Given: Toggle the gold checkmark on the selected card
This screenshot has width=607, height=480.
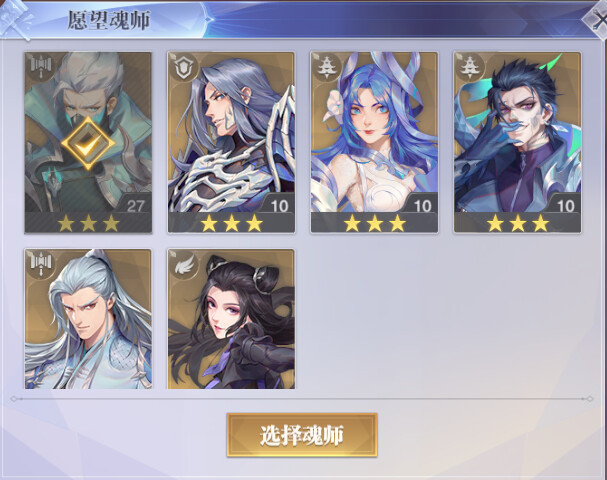Looking at the screenshot, I should pyautogui.click(x=88, y=143).
